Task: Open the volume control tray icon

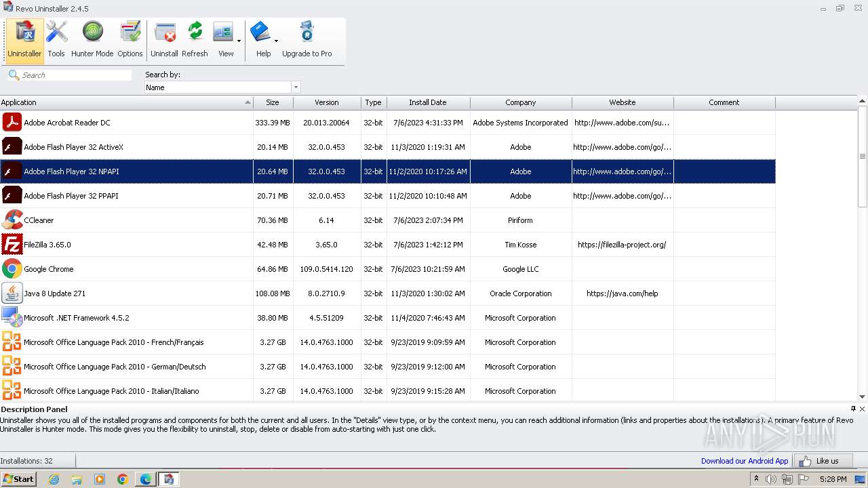Action: coord(771,479)
